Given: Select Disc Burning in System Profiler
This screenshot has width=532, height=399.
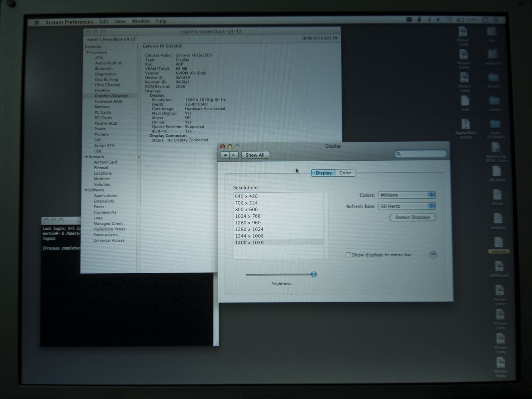Looking at the screenshot, I should coord(106,80).
